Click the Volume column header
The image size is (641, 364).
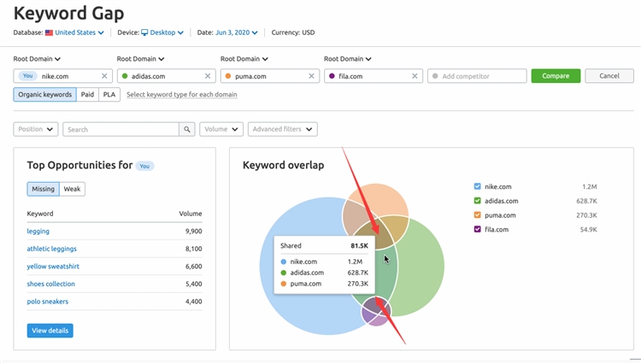coord(191,214)
